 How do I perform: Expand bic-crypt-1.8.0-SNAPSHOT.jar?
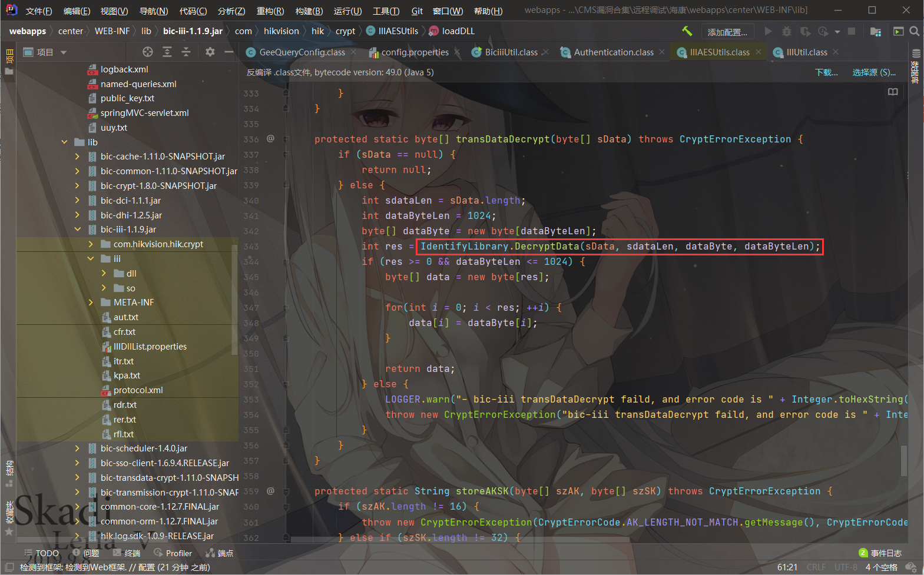[x=77, y=186]
